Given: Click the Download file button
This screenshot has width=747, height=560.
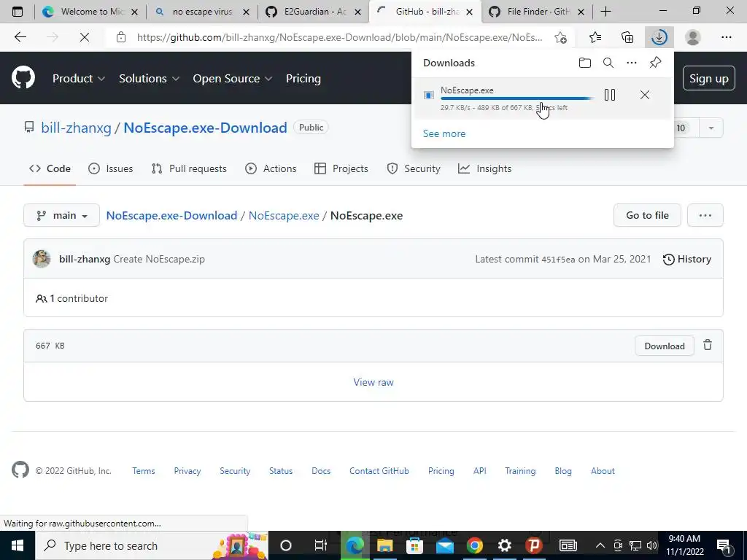Looking at the screenshot, I should [664, 346].
